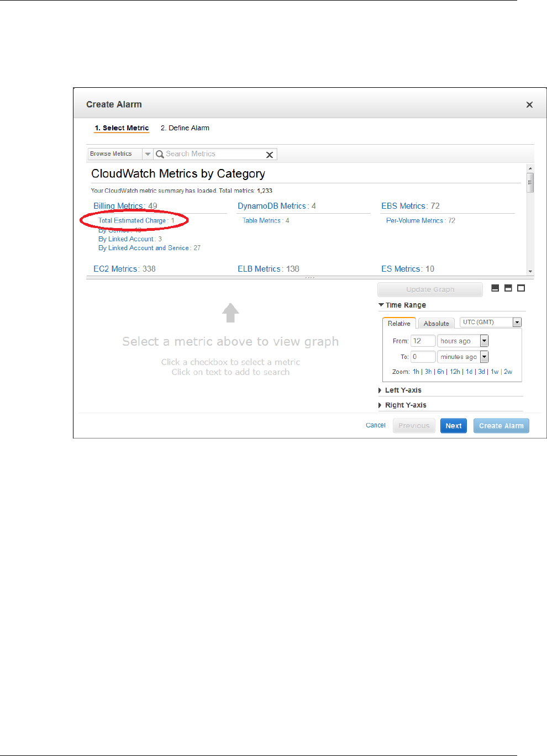Click the Cancel link

[x=376, y=425]
